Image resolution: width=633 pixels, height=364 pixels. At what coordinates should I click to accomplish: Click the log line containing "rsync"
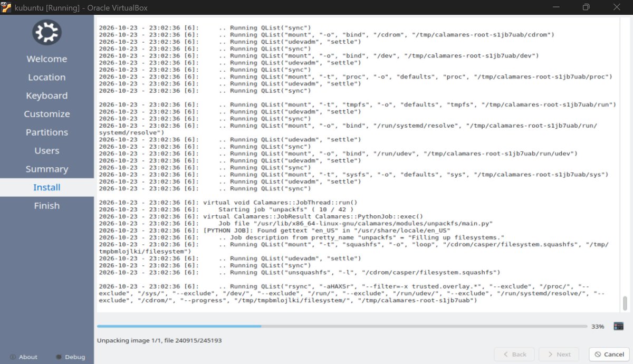click(352, 293)
